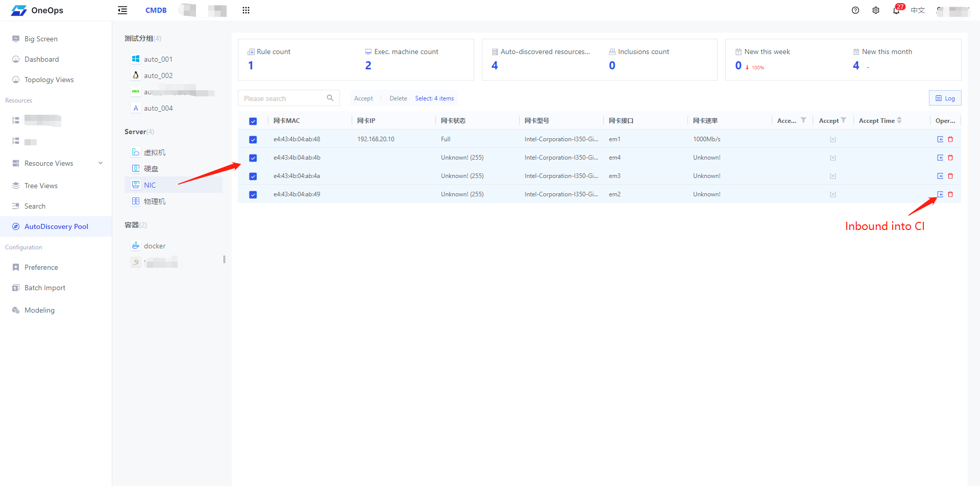The height and width of the screenshot is (486, 980).
Task: Click IP cell 192.168.20.10
Action: coord(376,139)
